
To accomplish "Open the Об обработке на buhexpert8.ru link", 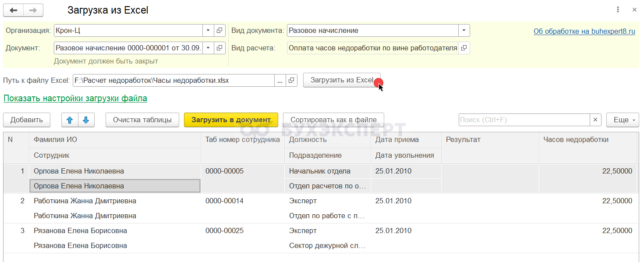I will 584,32.
